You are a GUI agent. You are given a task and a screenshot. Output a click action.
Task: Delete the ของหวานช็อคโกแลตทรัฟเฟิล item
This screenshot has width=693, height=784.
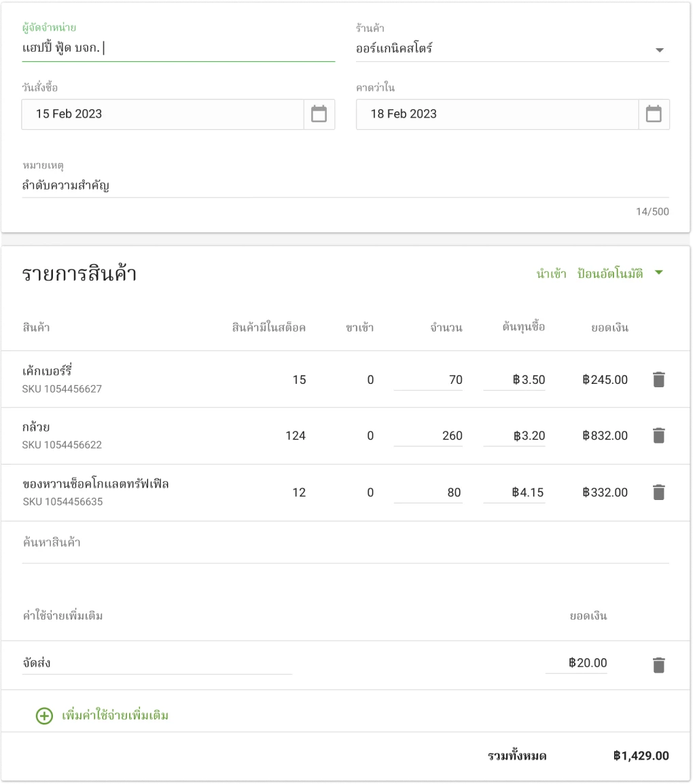[658, 492]
